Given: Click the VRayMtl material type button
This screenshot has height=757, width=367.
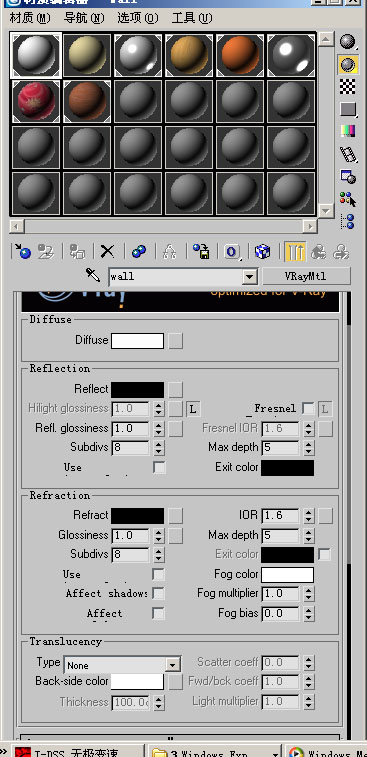Looking at the screenshot, I should click(307, 276).
